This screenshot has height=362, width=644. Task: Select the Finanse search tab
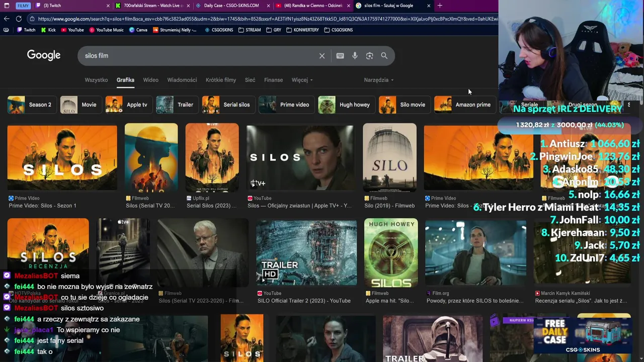pos(274,80)
